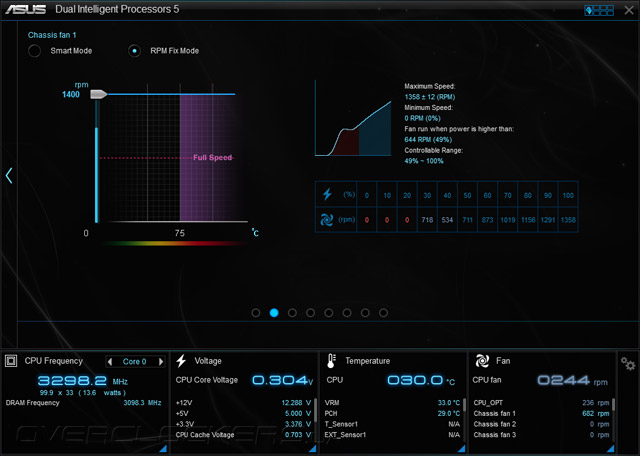Select the third page indicator dot

click(292, 313)
